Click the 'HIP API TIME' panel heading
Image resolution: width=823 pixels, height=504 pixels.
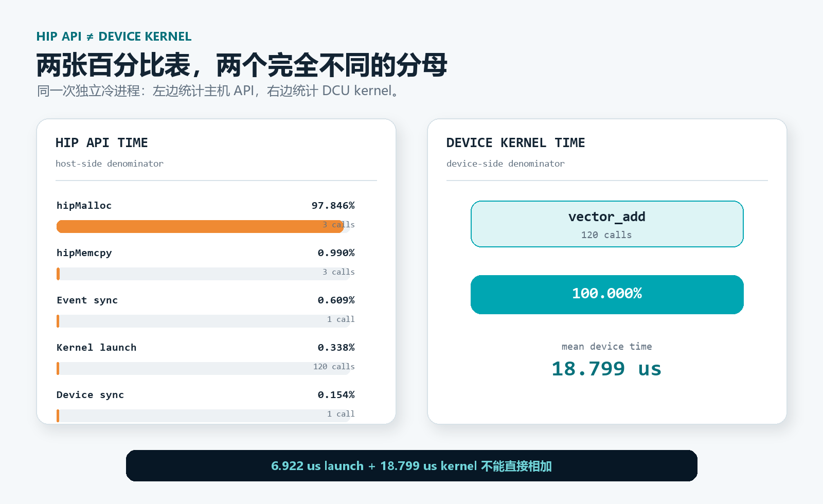102,142
